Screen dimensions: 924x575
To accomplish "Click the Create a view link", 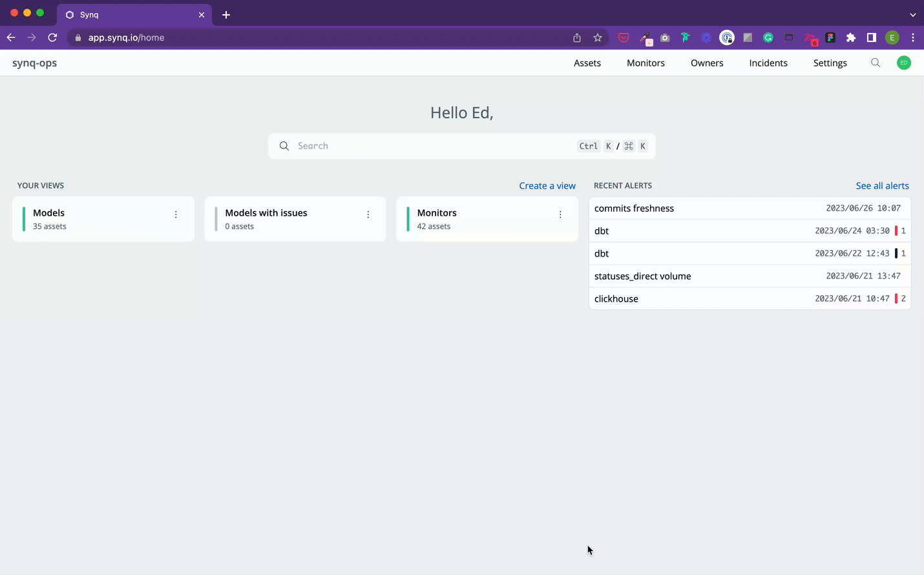I will [547, 185].
